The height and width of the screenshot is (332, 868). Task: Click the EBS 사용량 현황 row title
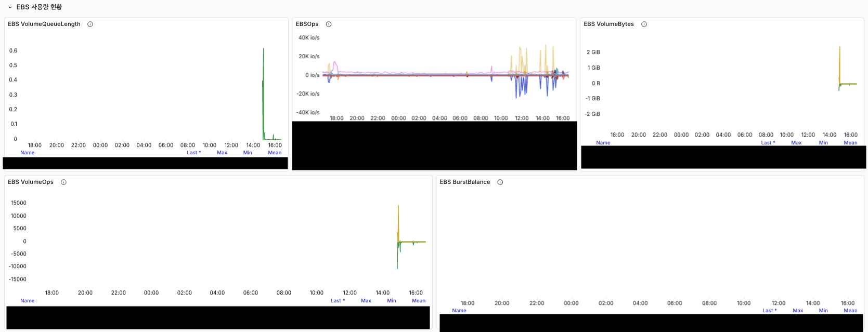[x=39, y=7]
